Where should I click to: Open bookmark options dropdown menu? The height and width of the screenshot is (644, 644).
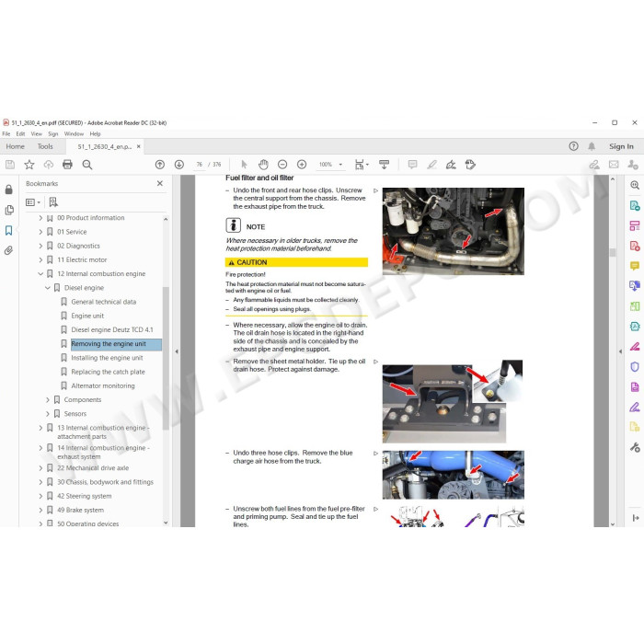(33, 202)
